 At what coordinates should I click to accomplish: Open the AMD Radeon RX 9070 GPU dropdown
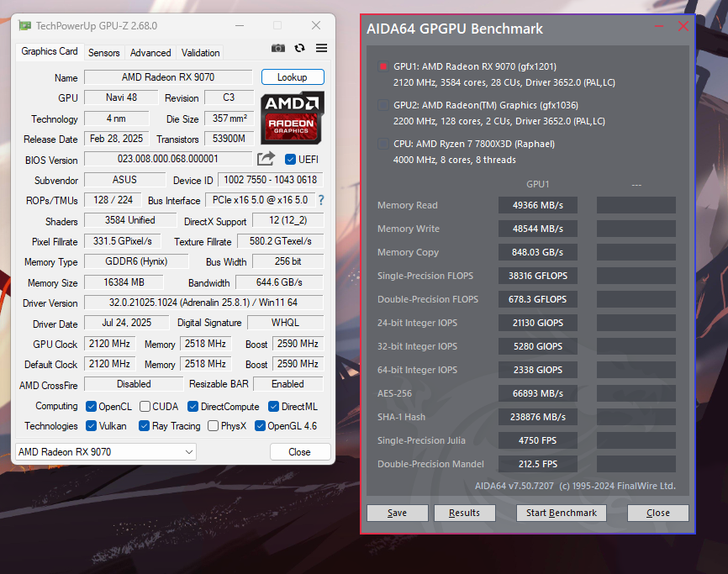point(106,451)
